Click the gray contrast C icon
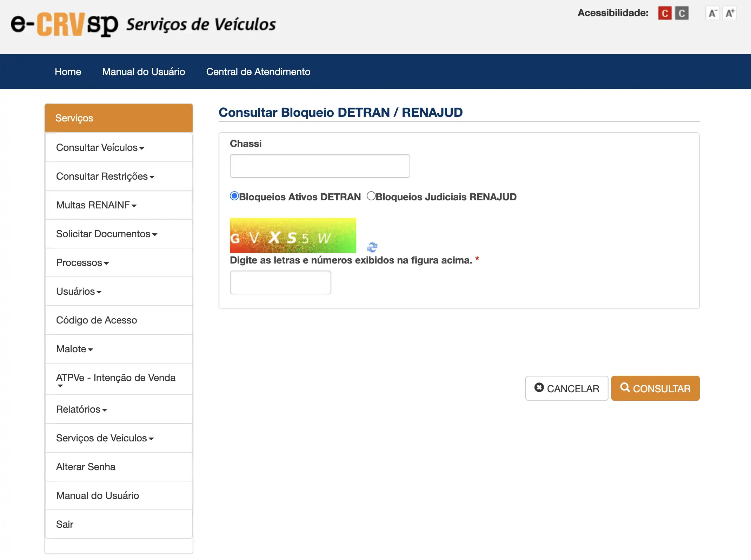 [x=682, y=13]
